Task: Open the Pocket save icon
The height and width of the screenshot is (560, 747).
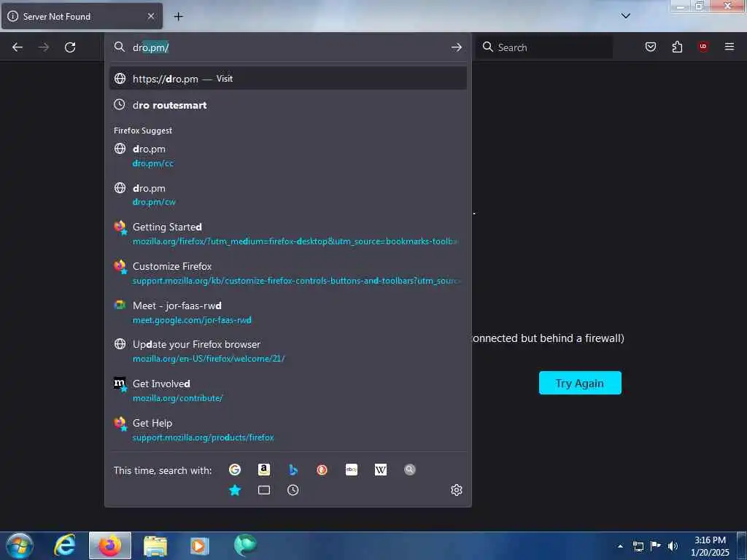Action: [651, 47]
